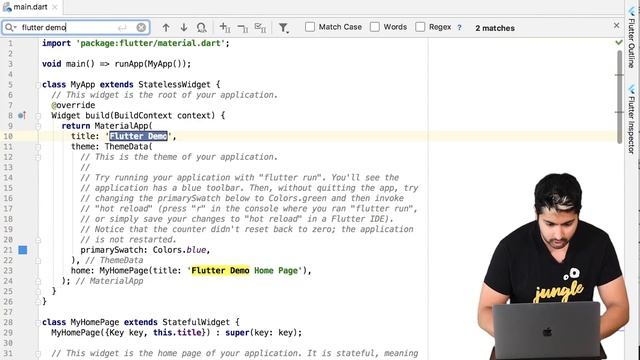Click the yellow 'Flutter Demo' match on line 23

coord(220,271)
